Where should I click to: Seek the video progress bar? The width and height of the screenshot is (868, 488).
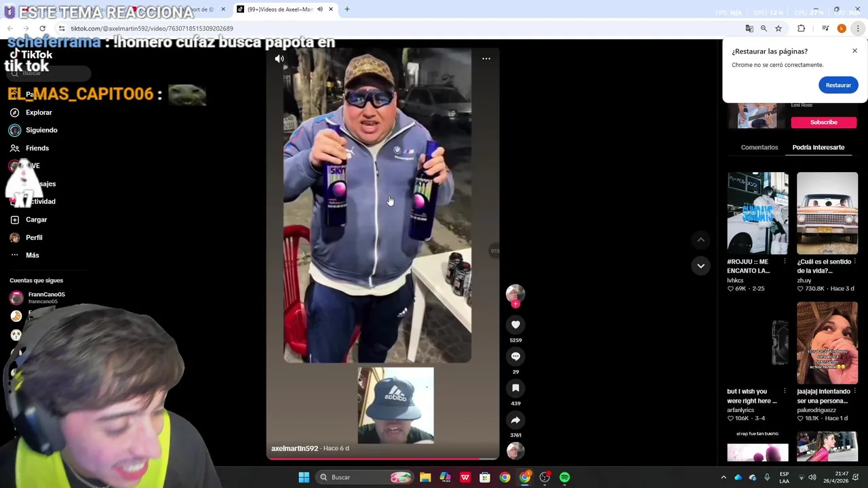(x=382, y=458)
